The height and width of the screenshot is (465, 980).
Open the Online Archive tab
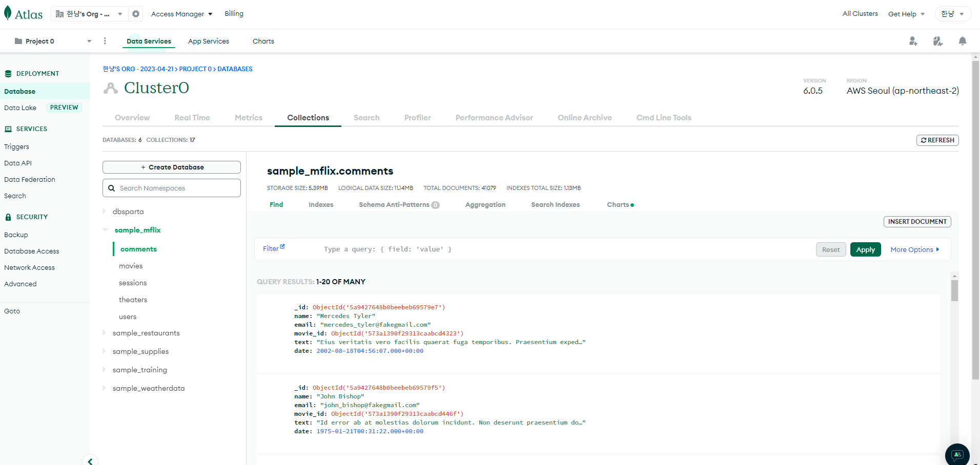click(x=585, y=118)
